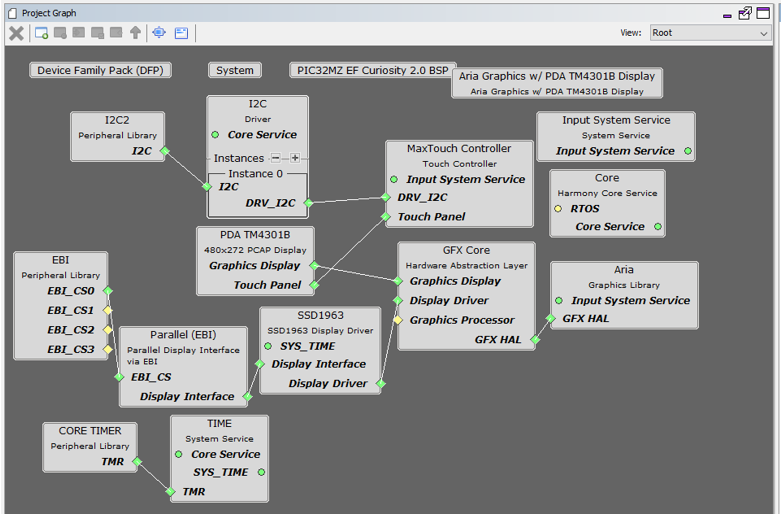Click MaxTouch Controller Touch Panel diamond port
Screen dimensions: 784x519
point(386,217)
